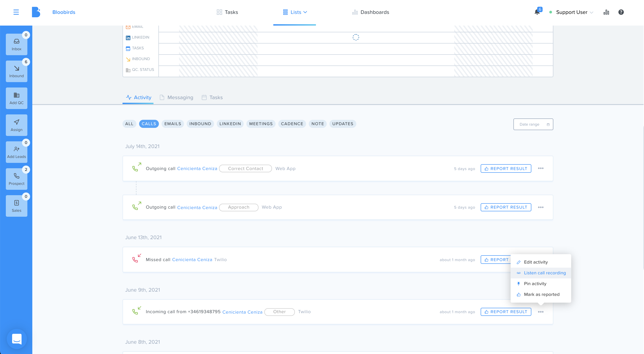644x354 pixels.
Task: Toggle the MEETINGS filter
Action: pyautogui.click(x=261, y=124)
